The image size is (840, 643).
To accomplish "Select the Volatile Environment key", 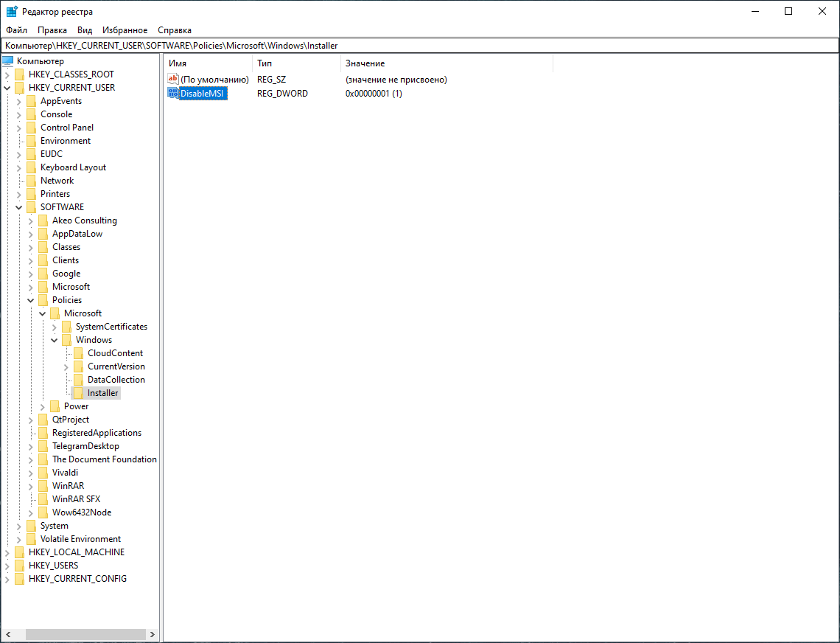I will pos(81,539).
